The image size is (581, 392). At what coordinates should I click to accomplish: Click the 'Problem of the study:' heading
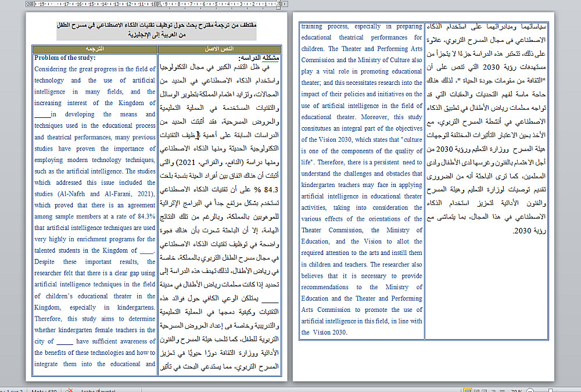click(x=65, y=58)
